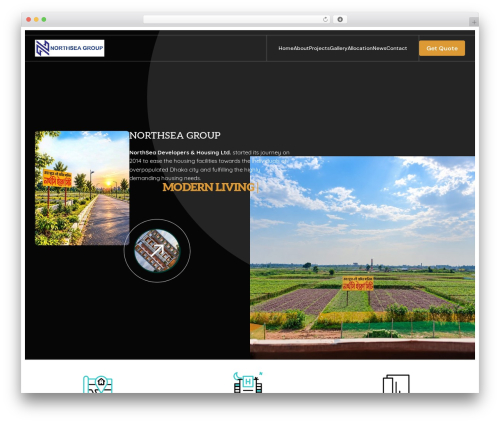Click the black building outline icon
500x423 pixels.
(396, 384)
